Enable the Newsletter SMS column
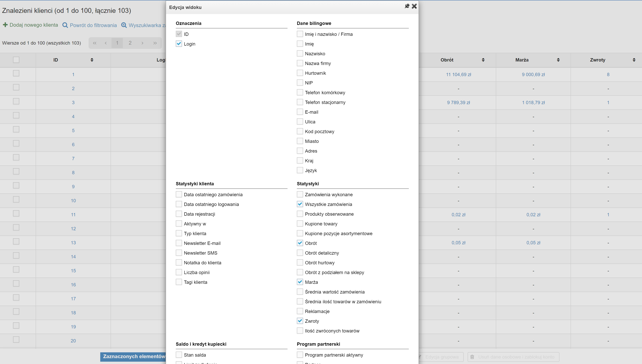This screenshot has width=642, height=364. tap(179, 253)
